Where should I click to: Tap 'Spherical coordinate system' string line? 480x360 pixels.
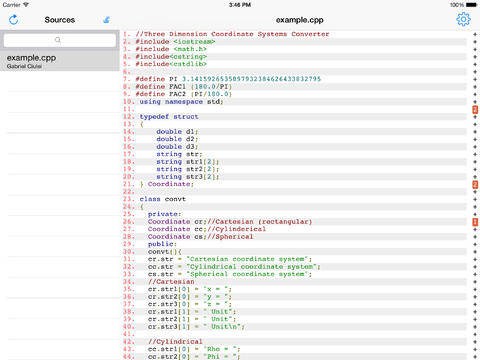(x=230, y=274)
